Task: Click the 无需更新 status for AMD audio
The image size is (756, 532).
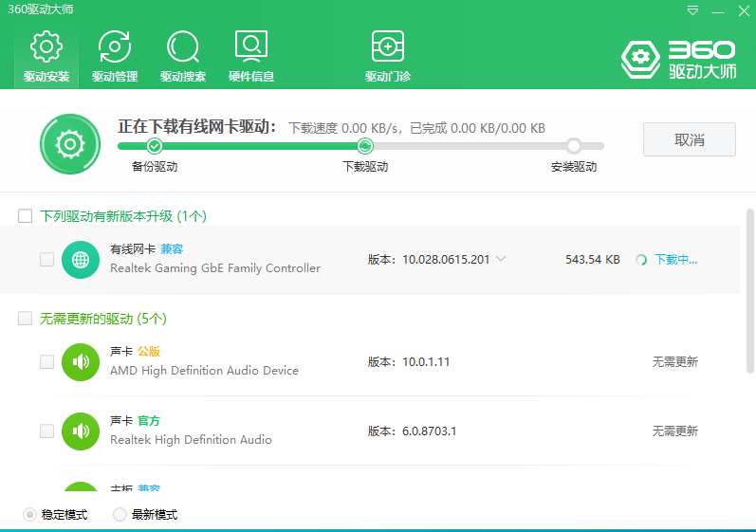Action: [675, 362]
